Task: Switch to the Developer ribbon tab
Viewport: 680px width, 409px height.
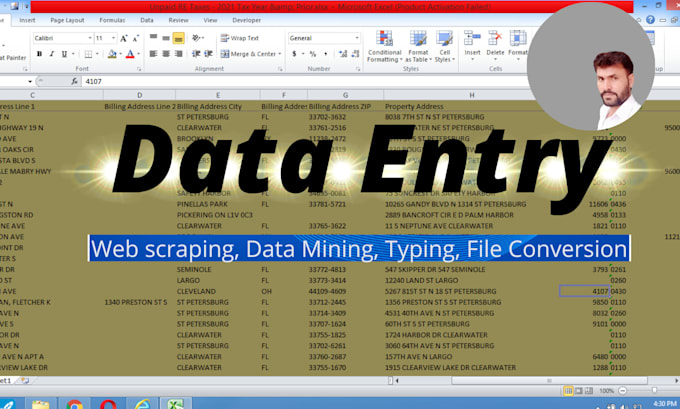Action: (x=246, y=20)
